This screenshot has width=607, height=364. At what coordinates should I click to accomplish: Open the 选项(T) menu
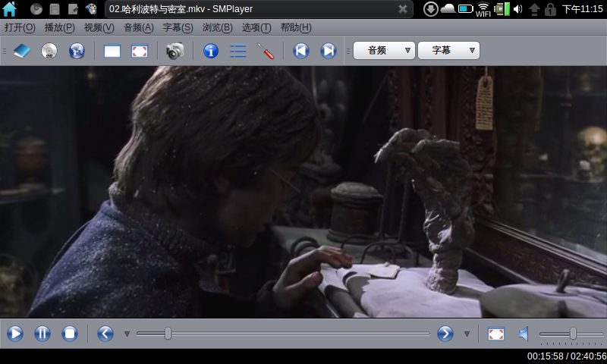pyautogui.click(x=256, y=27)
